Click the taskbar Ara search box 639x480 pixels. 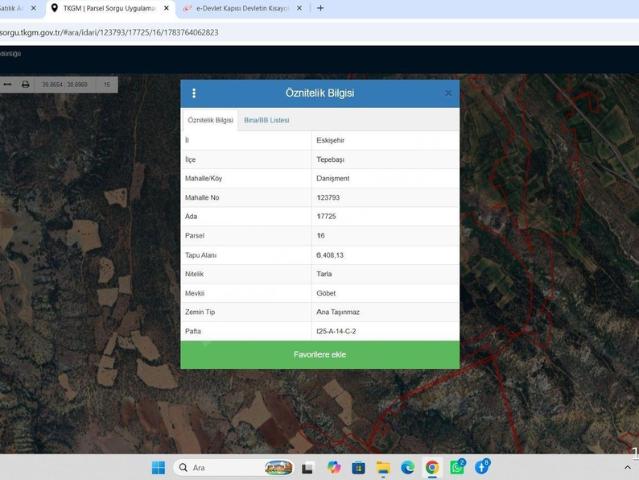click(x=234, y=467)
